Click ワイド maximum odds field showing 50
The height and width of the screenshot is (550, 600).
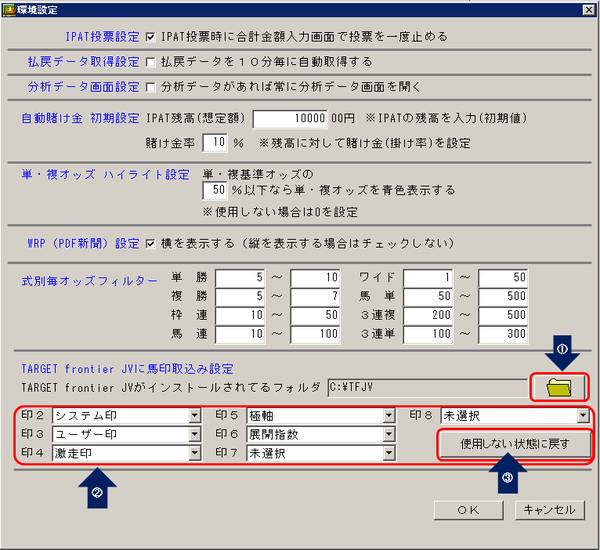(503, 278)
